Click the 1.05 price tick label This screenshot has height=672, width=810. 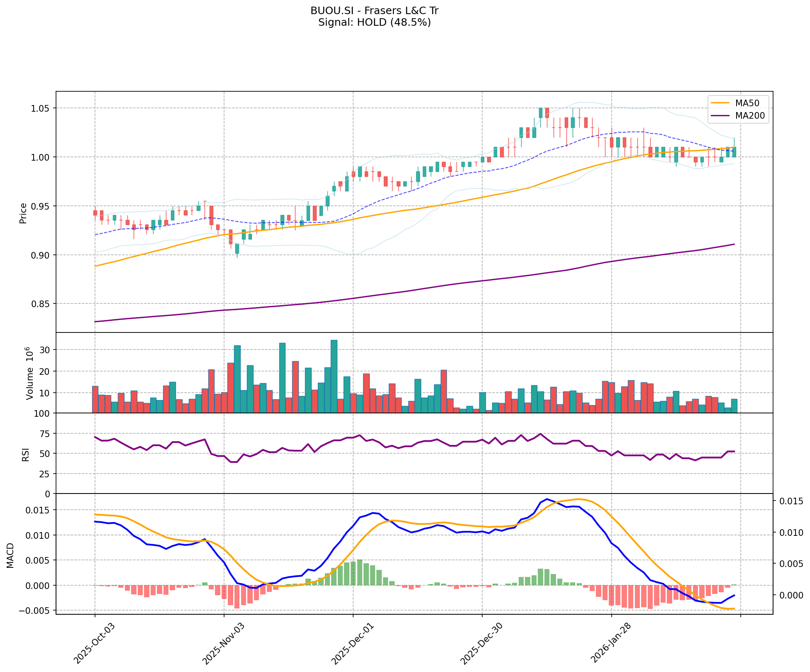[41, 108]
